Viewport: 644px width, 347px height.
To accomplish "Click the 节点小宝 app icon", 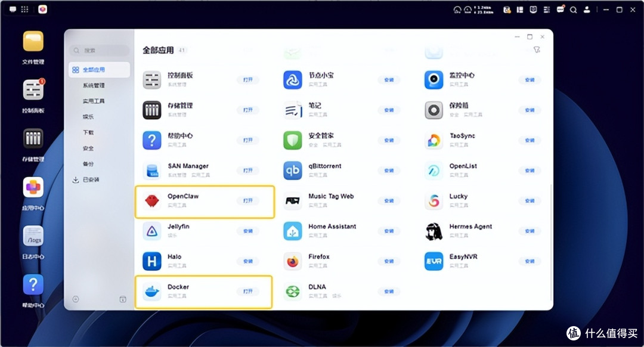I will 293,80.
